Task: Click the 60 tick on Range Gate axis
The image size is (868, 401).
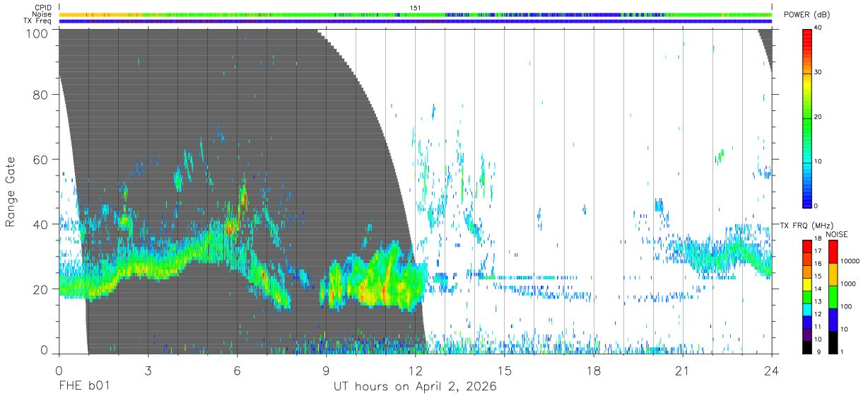Action: (x=42, y=160)
